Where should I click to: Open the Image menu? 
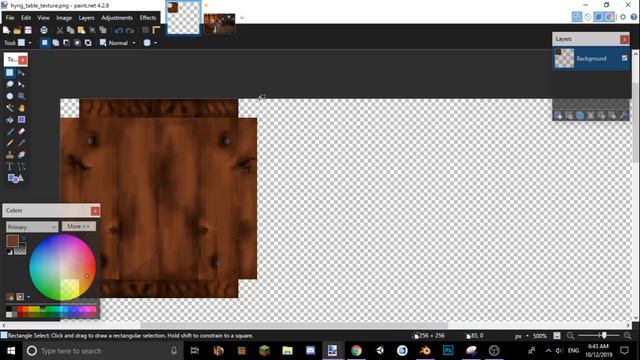[64, 18]
